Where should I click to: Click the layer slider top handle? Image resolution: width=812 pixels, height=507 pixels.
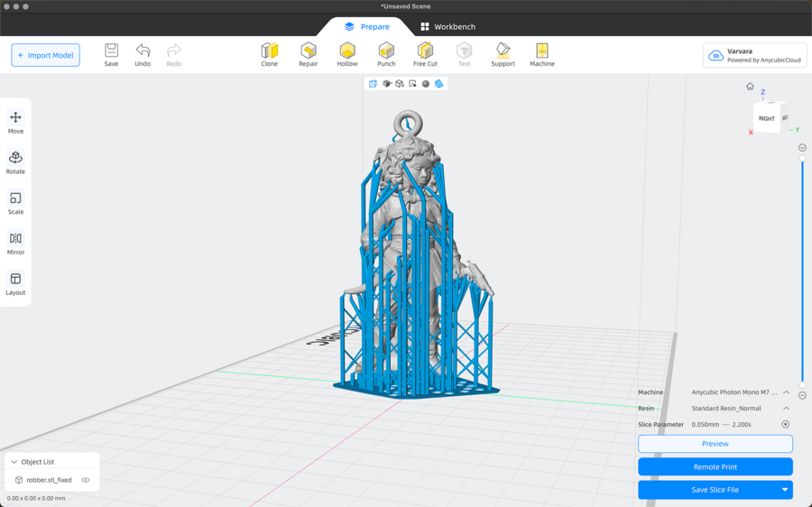click(802, 159)
